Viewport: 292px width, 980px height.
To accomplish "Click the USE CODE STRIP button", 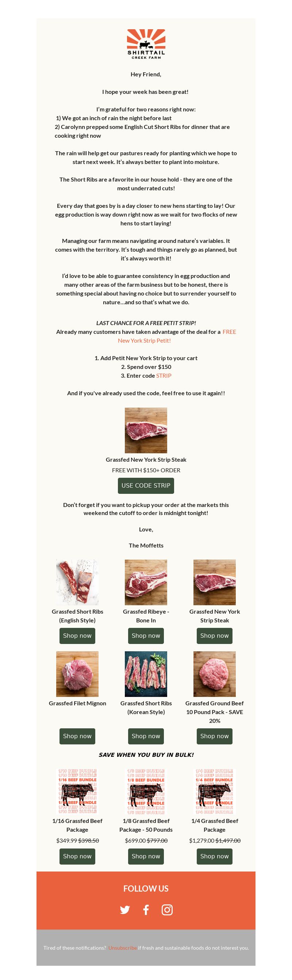I will point(146,485).
